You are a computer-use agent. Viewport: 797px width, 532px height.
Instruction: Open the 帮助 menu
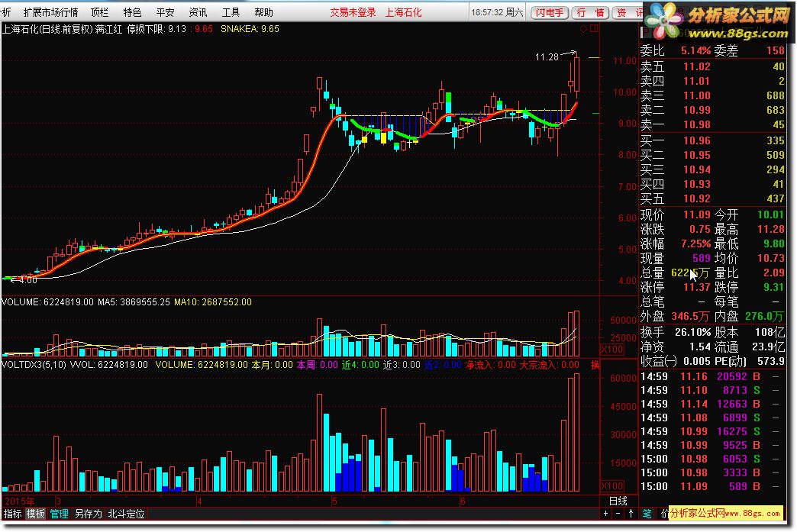[264, 12]
